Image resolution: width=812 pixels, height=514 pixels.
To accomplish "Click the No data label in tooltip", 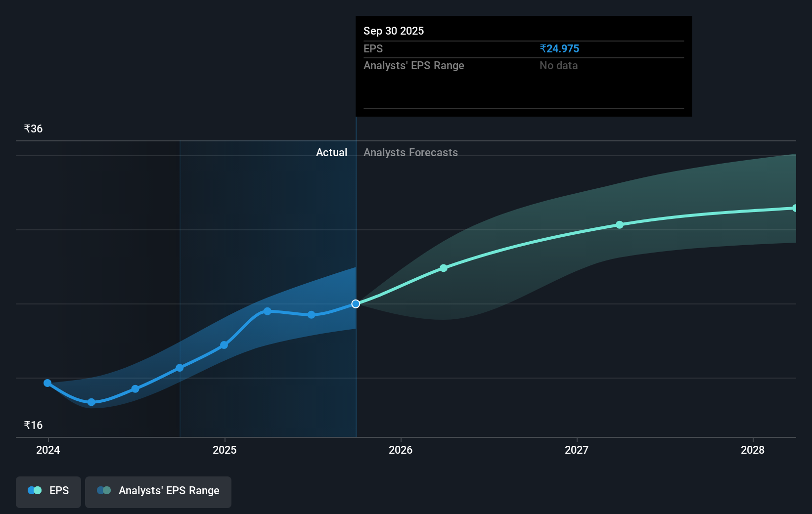I will 558,65.
